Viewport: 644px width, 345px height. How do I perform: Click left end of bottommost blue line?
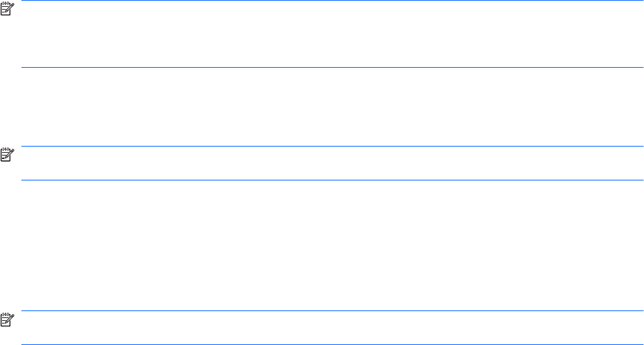[24, 344]
